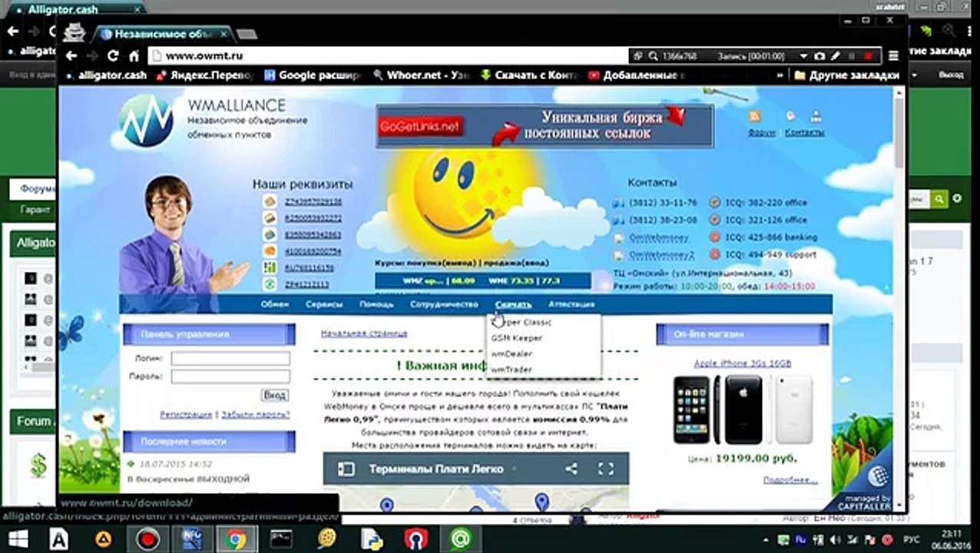Open the Google расширения bookmark
980x553 pixels.
(312, 75)
